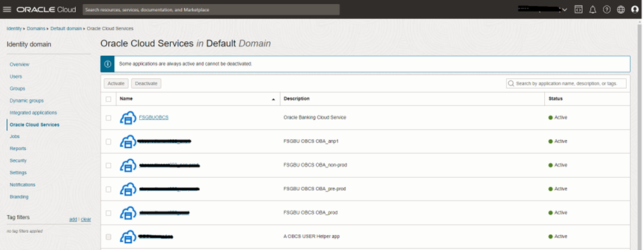
Task: Click the Default domain breadcrumb link
Action: point(65,29)
